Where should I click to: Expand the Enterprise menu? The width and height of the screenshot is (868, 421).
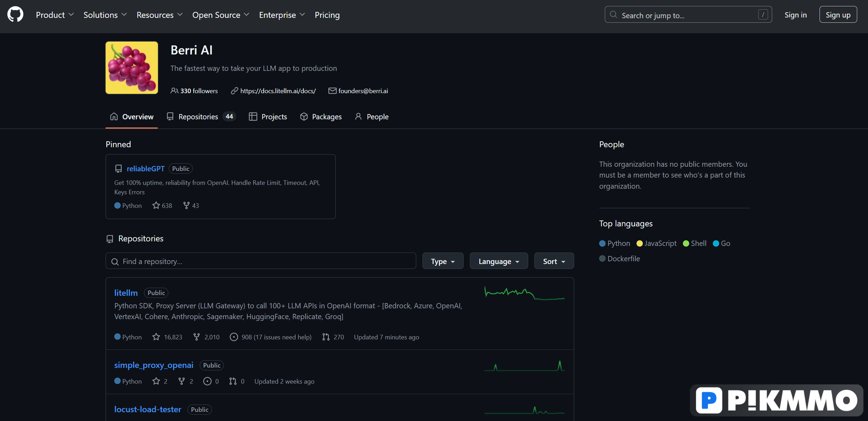pyautogui.click(x=282, y=15)
